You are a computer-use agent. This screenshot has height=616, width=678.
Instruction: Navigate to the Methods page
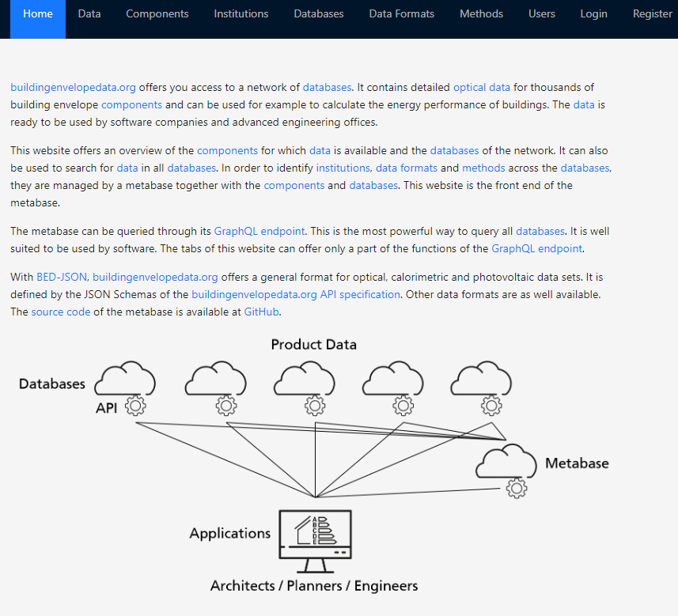click(481, 13)
